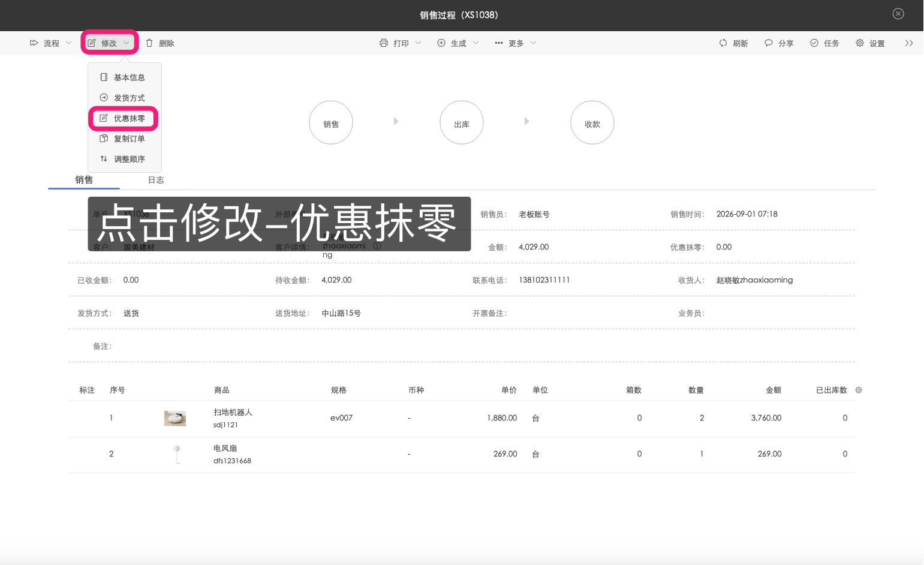Click the 复制订单 copy icon
The image size is (924, 565).
[104, 139]
